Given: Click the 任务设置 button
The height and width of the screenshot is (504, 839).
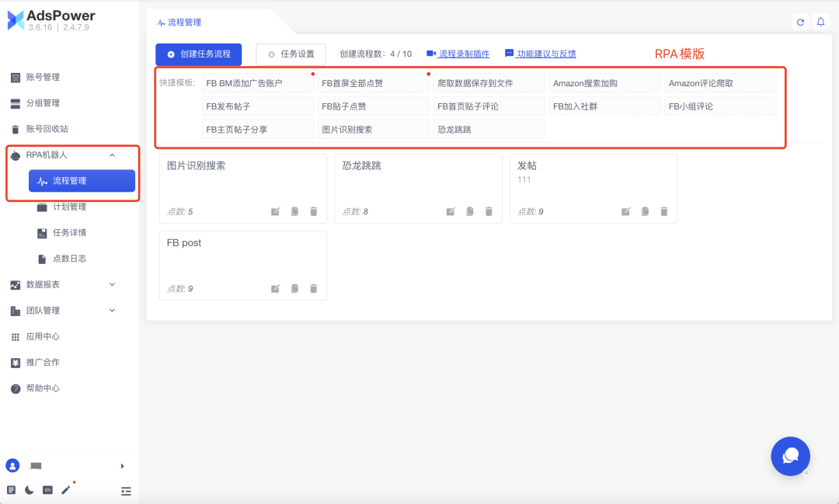Looking at the screenshot, I should [x=291, y=54].
